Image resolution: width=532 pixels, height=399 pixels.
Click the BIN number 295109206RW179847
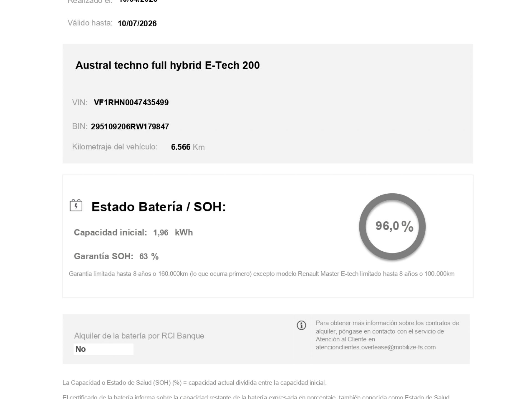pyautogui.click(x=130, y=127)
